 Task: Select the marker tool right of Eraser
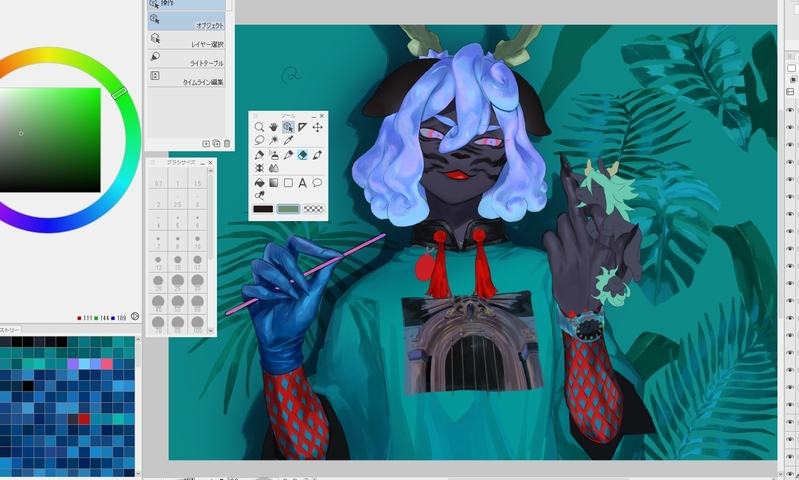(317, 155)
